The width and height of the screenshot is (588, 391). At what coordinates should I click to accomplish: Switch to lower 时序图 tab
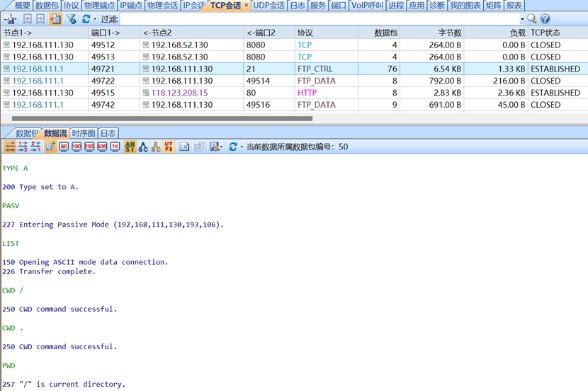coord(84,133)
